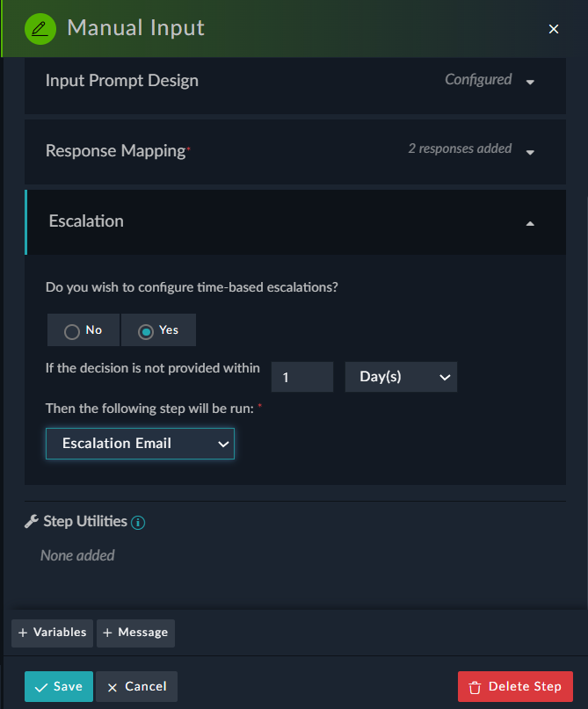This screenshot has height=709, width=588.
Task: Save the Manual Input step
Action: 58,686
